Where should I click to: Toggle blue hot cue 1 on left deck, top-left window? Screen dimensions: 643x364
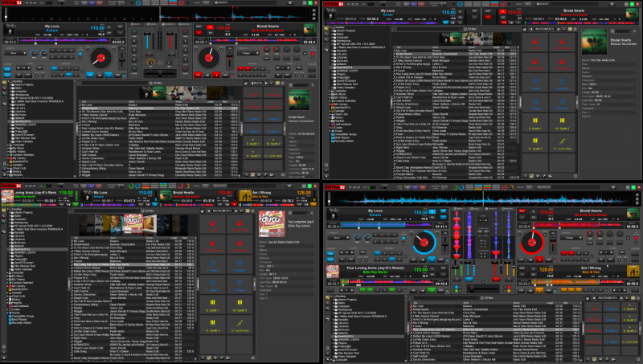pos(54,68)
